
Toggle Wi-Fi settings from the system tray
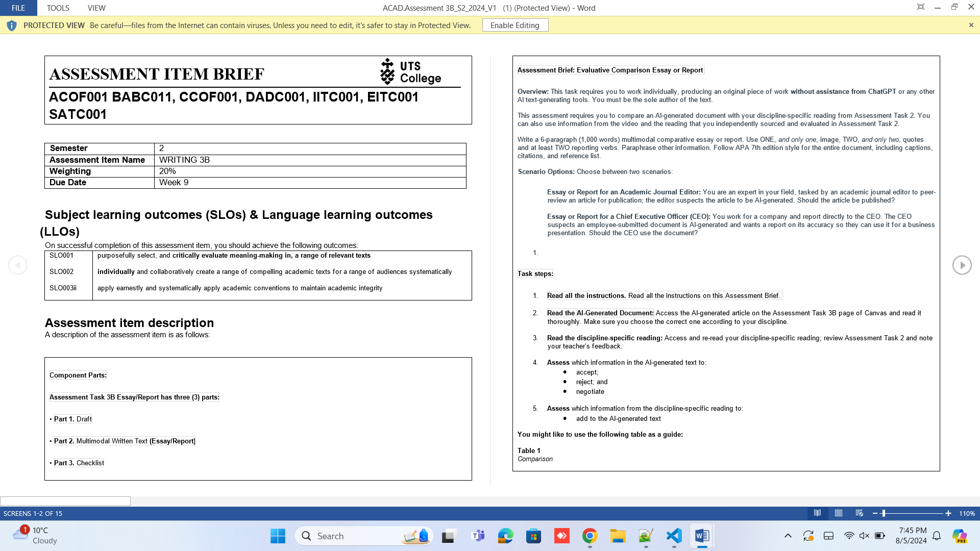pyautogui.click(x=848, y=536)
